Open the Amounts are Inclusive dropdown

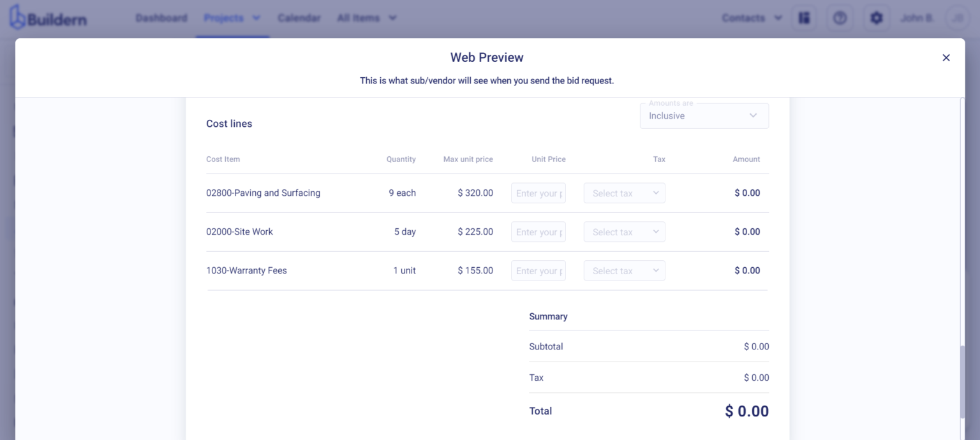(704, 115)
